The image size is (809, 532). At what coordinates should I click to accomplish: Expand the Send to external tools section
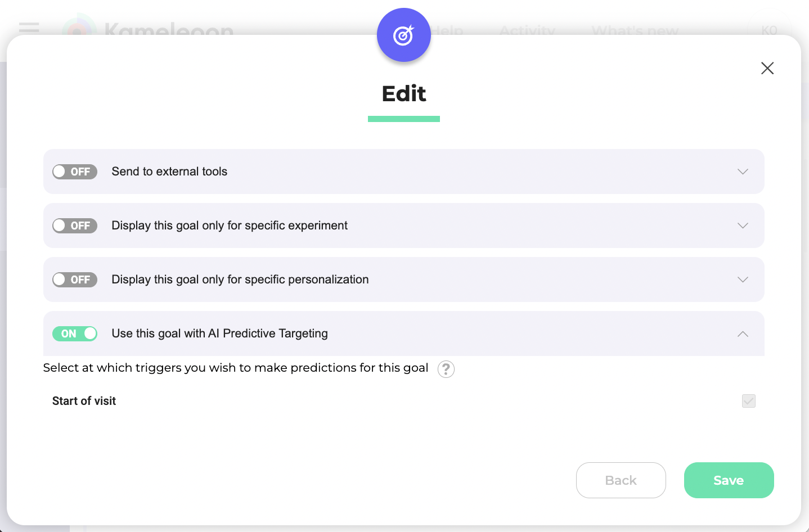tap(743, 172)
